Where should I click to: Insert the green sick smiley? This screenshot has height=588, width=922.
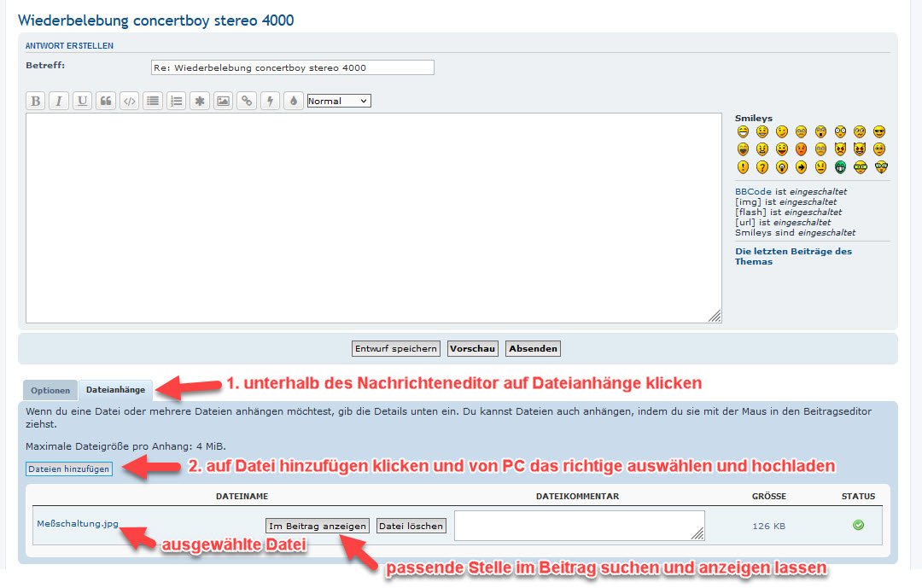point(840,167)
